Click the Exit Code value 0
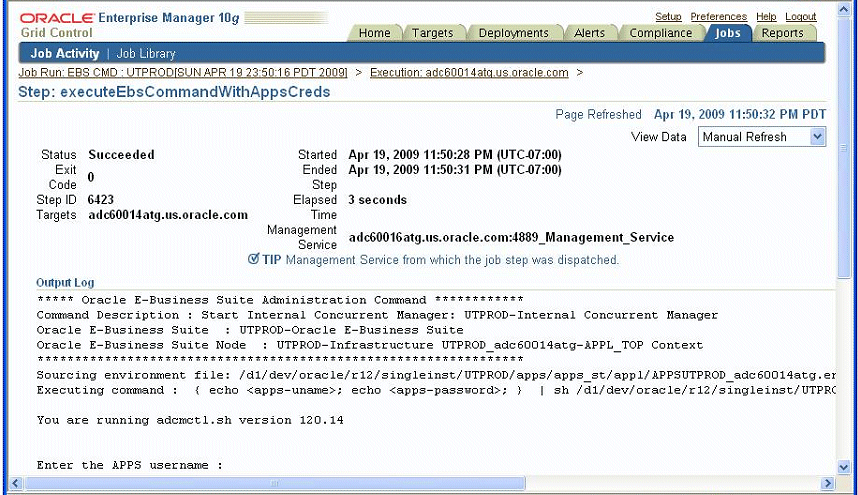The width and height of the screenshot is (858, 495). click(x=91, y=177)
